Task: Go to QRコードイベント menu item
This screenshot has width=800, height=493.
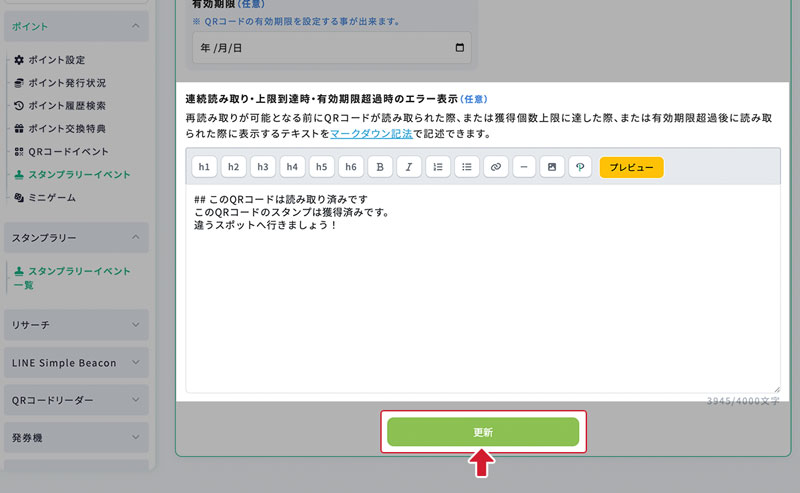Action: [68, 152]
